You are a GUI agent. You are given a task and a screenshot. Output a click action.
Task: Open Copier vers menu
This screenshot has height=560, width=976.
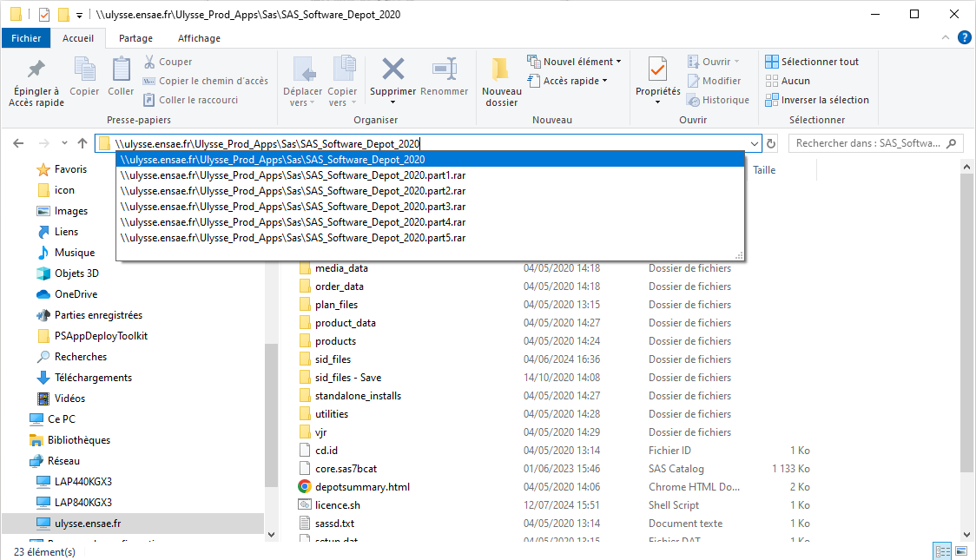342,82
